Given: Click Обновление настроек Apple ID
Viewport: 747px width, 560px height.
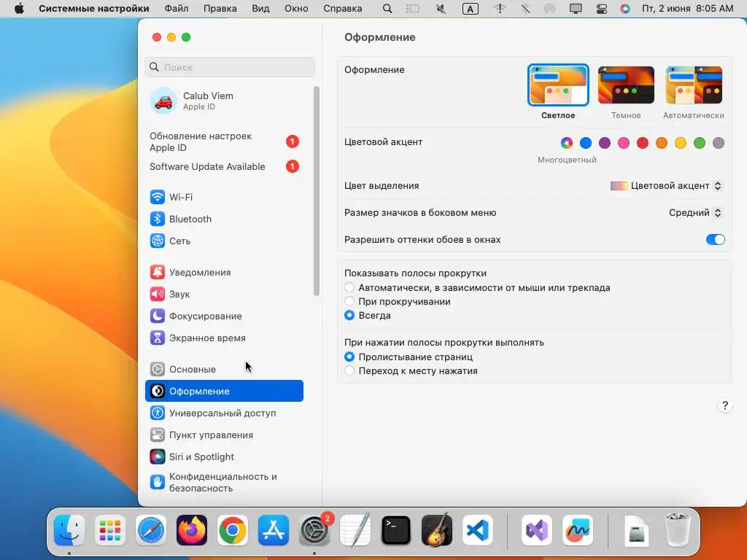Looking at the screenshot, I should coord(224,142).
